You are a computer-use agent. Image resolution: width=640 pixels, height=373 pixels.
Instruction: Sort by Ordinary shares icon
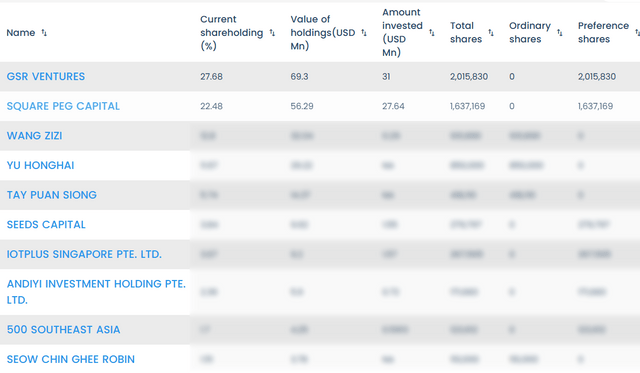[560, 33]
